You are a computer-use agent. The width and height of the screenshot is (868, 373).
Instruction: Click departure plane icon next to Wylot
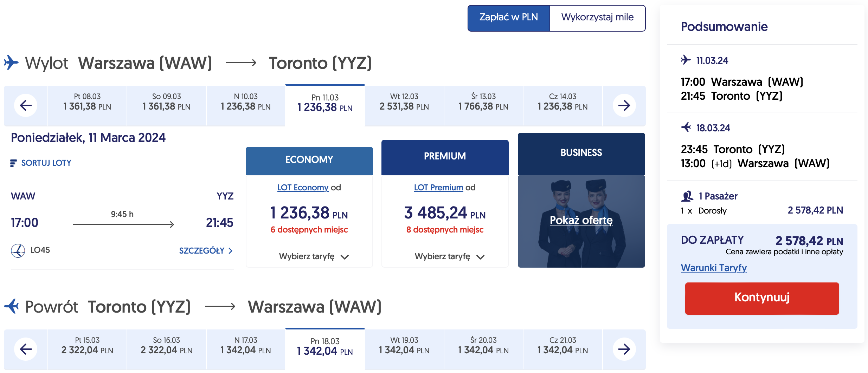(x=11, y=63)
